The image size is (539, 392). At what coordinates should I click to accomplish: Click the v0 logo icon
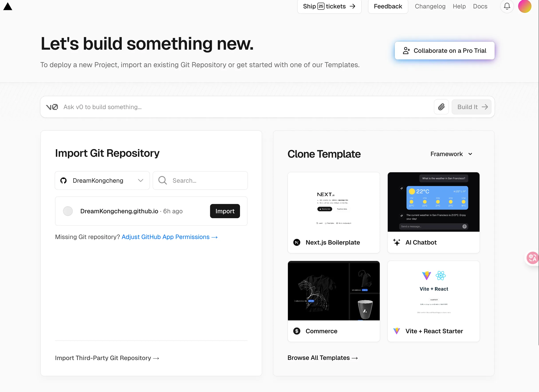pyautogui.click(x=52, y=107)
